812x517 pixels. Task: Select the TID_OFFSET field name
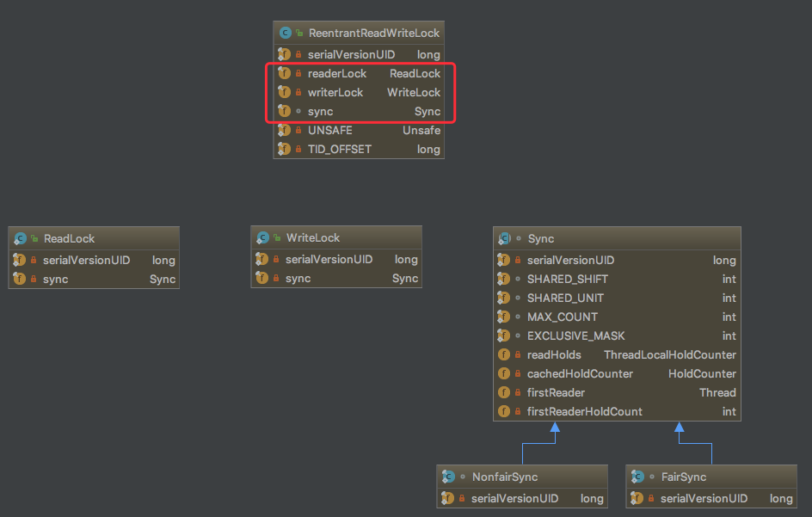(340, 149)
